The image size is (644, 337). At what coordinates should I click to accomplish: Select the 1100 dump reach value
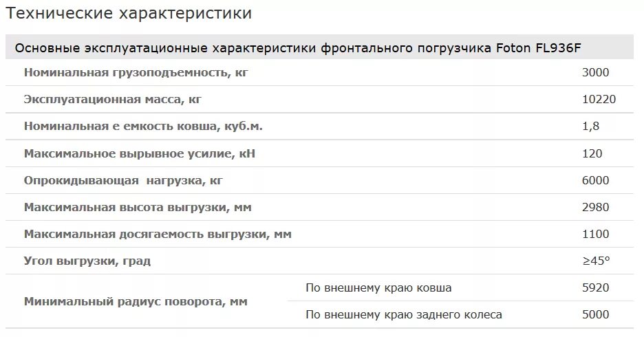coord(596,234)
